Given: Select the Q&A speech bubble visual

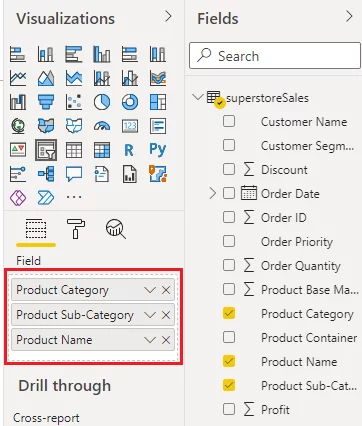Looking at the screenshot, I should 74,174.
